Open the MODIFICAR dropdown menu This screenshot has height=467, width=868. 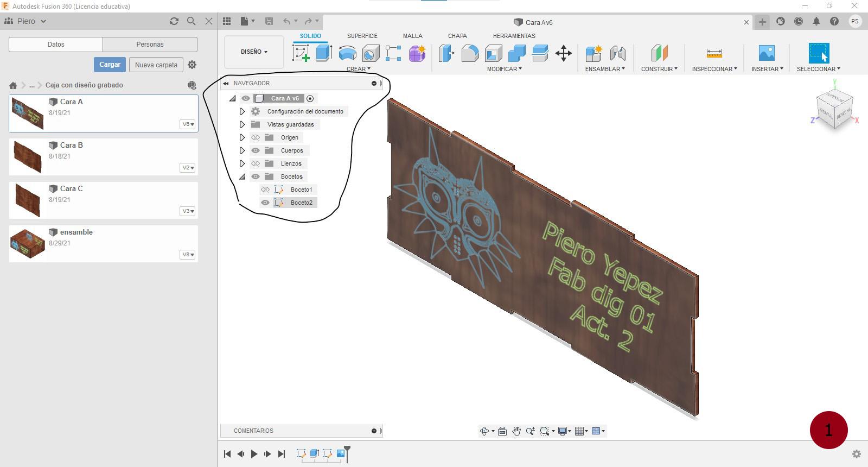point(504,69)
